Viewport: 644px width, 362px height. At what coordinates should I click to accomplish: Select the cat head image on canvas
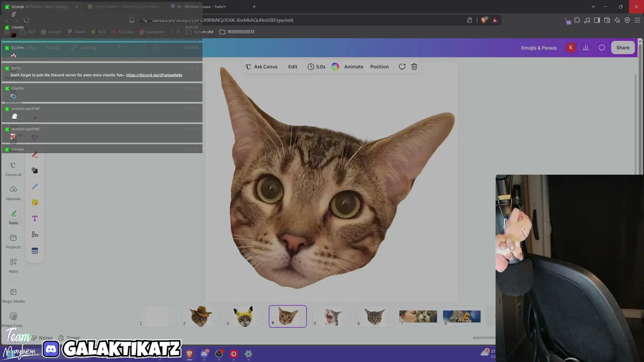point(337,178)
